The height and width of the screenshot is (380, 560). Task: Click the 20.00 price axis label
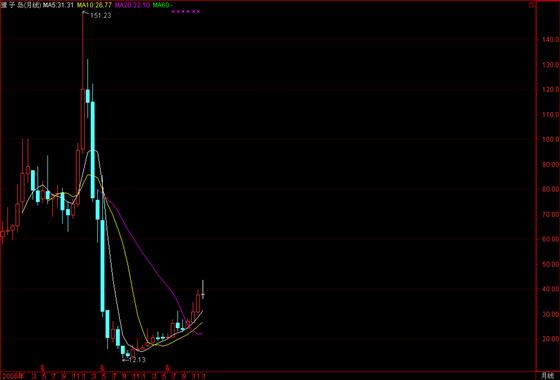[551, 339]
